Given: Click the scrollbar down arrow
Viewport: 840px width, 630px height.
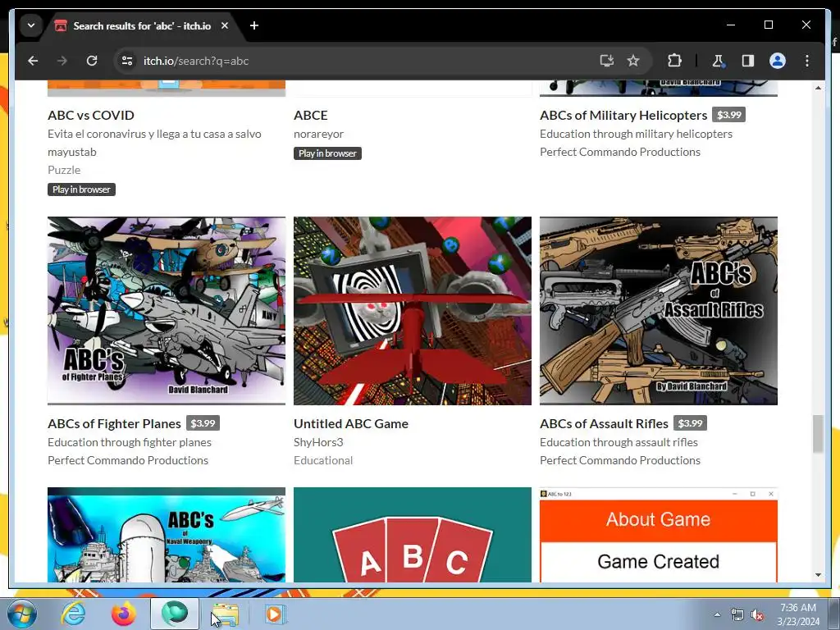Looking at the screenshot, I should tap(818, 575).
